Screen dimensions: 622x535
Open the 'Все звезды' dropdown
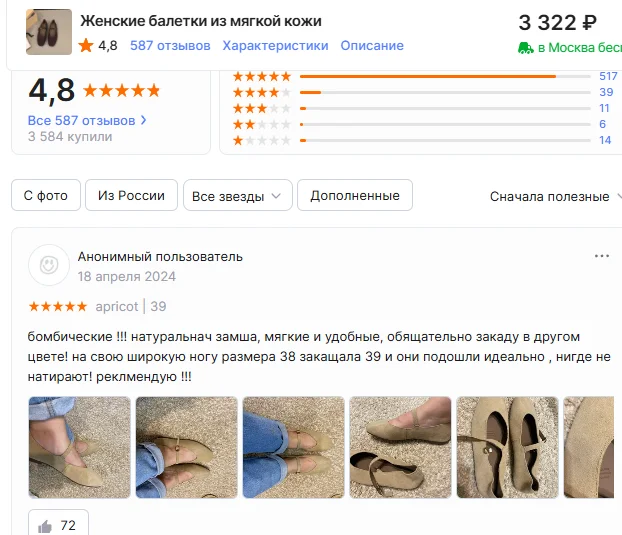pyautogui.click(x=238, y=195)
